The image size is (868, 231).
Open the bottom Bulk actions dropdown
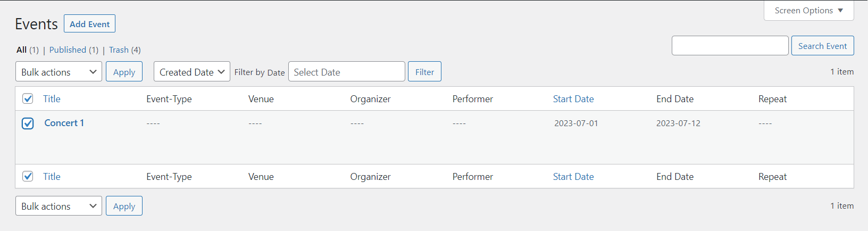pos(59,206)
